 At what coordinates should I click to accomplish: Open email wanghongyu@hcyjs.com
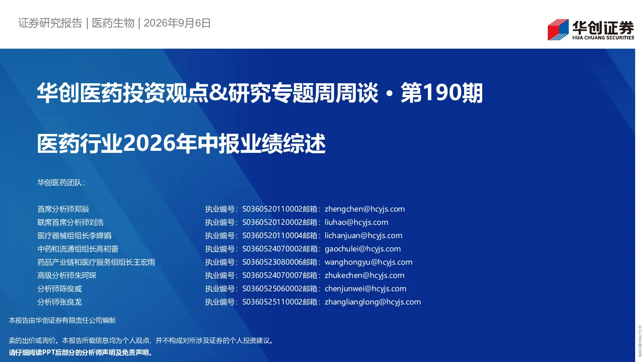point(369,262)
